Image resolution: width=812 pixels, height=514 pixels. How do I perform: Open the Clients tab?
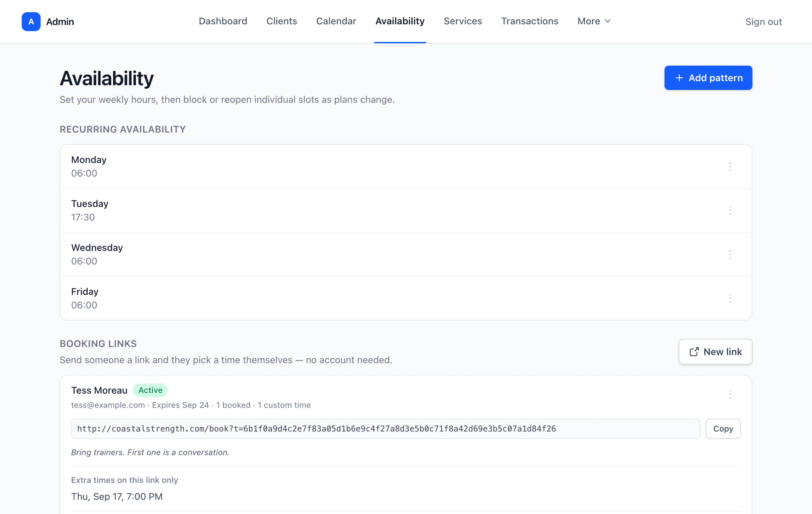coord(281,21)
